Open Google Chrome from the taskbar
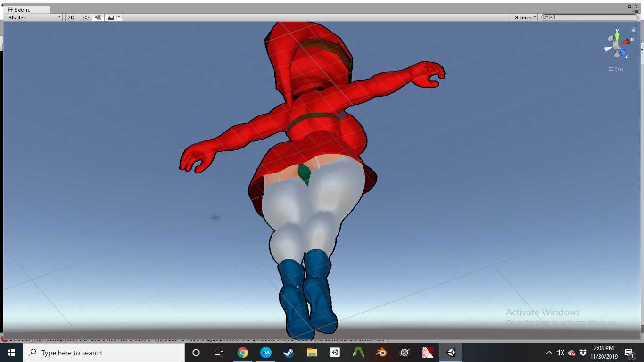644x362 pixels. coord(242,353)
